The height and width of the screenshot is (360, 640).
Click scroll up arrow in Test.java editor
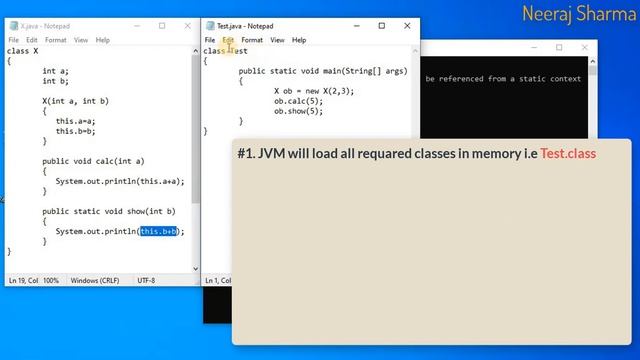tap(415, 51)
